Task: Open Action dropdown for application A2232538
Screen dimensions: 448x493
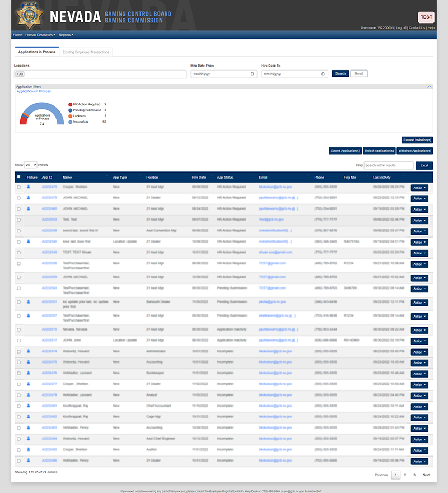Action: (419, 231)
